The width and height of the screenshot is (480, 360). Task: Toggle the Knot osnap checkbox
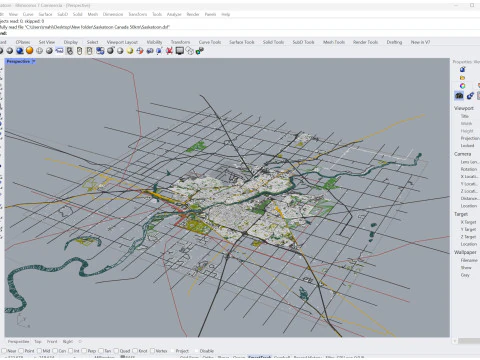click(x=135, y=351)
